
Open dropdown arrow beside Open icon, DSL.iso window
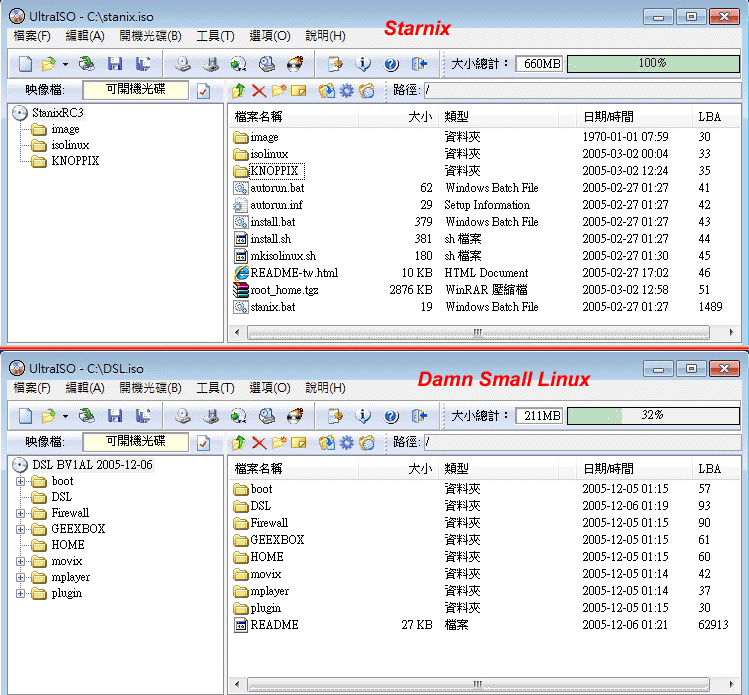(x=65, y=416)
